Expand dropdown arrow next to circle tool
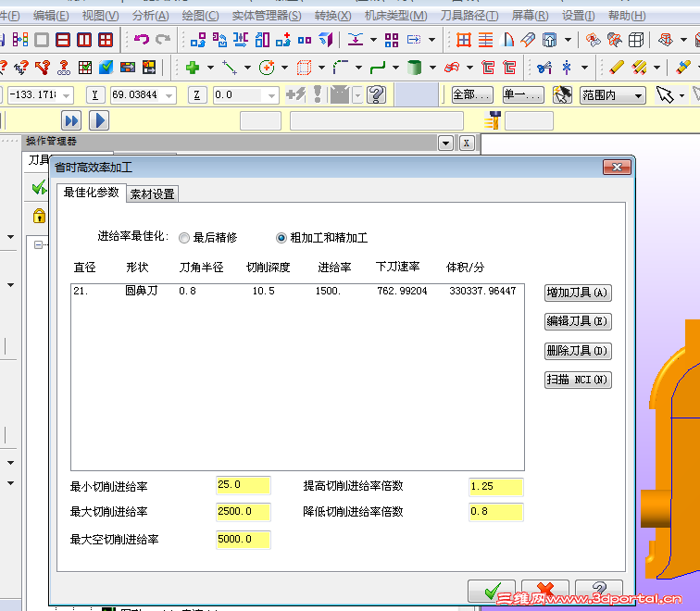 pos(284,68)
